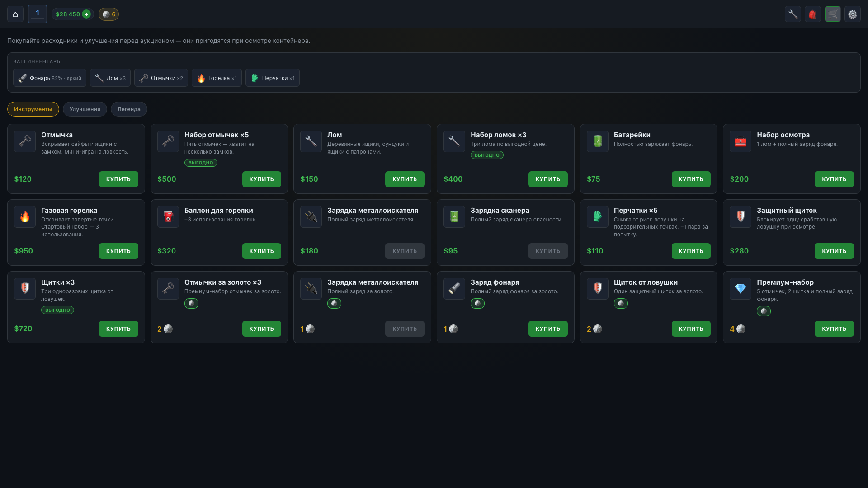Buy the Отмычка for $120
868x488 pixels.
tap(118, 179)
